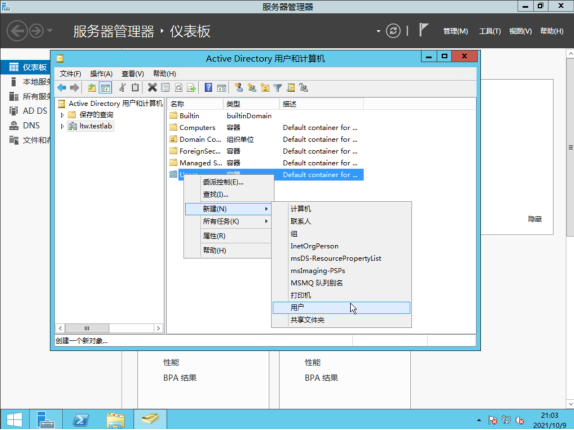This screenshot has width=574, height=430.
Task: Click the blue Back arrow in AD toolbar
Action: (62, 88)
